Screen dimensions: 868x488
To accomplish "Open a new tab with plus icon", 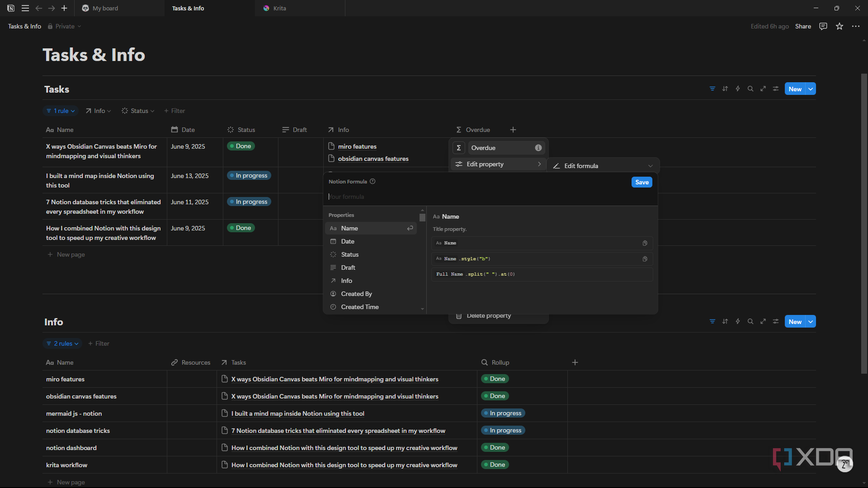I will 64,8.
